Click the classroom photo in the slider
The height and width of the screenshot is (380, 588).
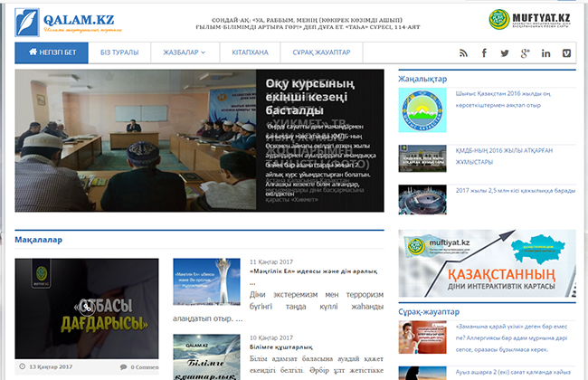click(136, 140)
